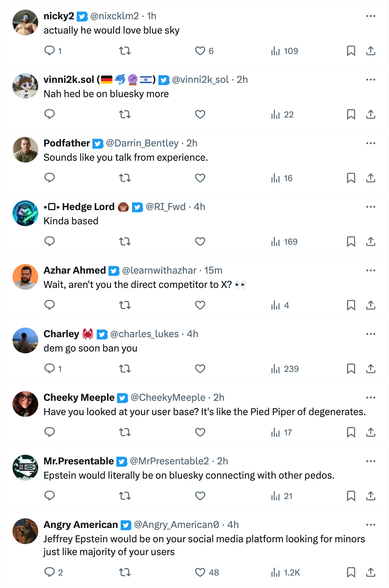Expand more menu on Mr.Presentable's tweet
Screen dimensions: 389x588
(371, 461)
